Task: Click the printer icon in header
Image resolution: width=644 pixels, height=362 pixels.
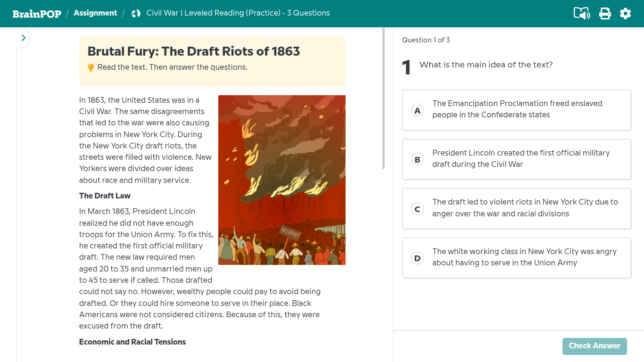Action: pyautogui.click(x=605, y=13)
